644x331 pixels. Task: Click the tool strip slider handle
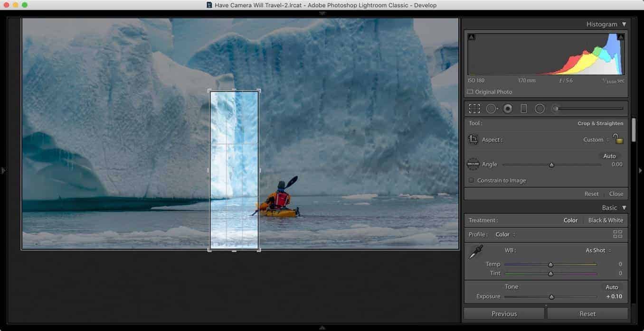pyautogui.click(x=555, y=109)
